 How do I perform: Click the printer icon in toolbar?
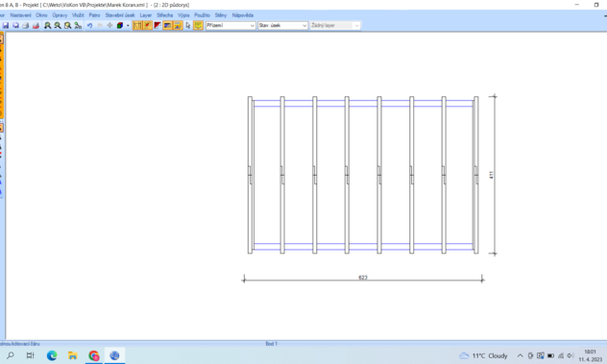(26, 26)
